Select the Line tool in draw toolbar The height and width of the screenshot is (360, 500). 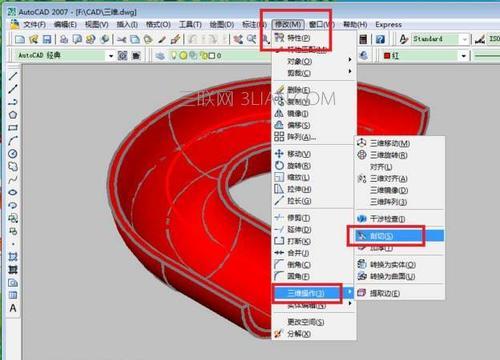pos(13,76)
